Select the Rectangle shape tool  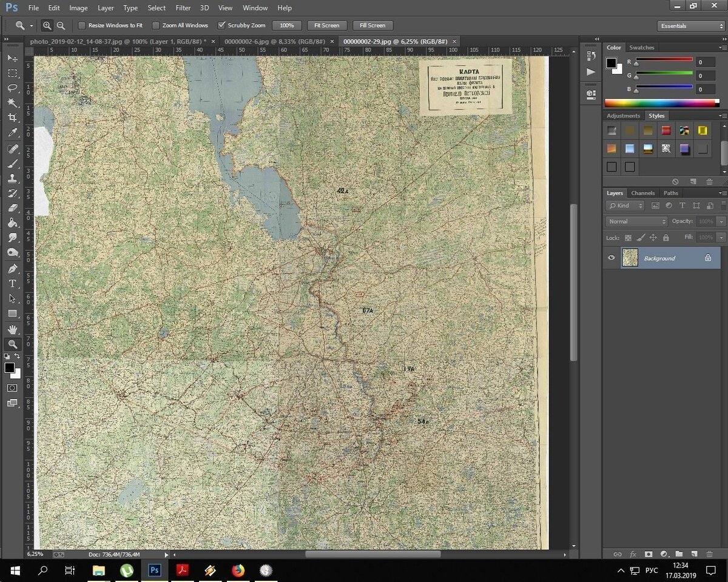(x=12, y=313)
